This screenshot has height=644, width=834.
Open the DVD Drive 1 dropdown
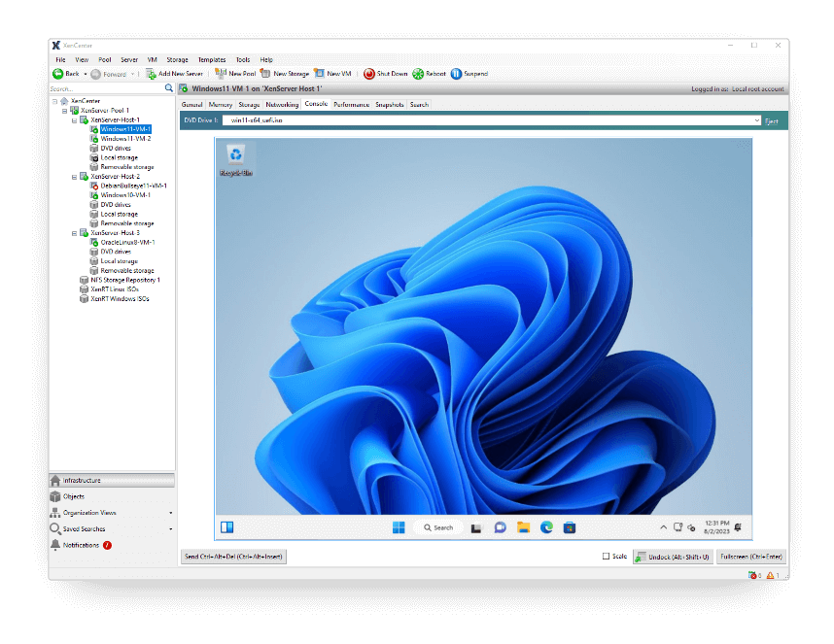[x=756, y=120]
